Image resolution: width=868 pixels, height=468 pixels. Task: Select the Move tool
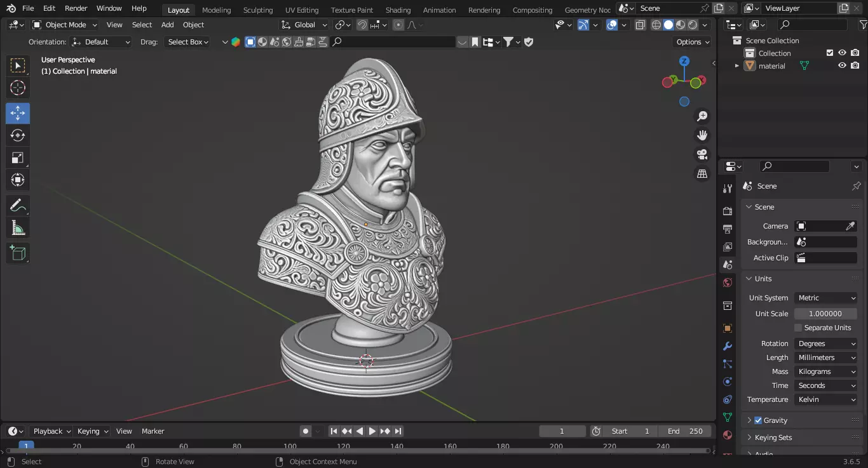(18, 113)
